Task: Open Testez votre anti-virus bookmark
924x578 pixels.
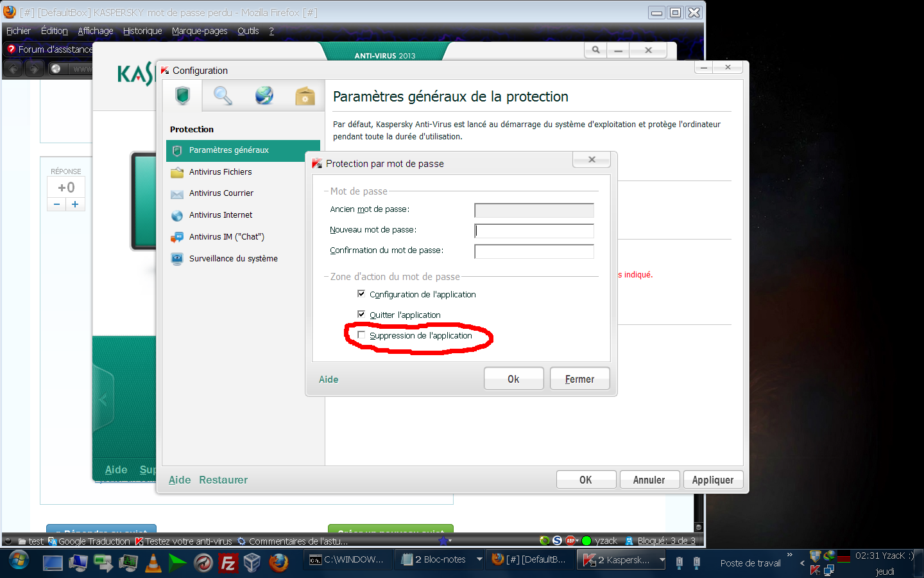Action: coord(184,541)
